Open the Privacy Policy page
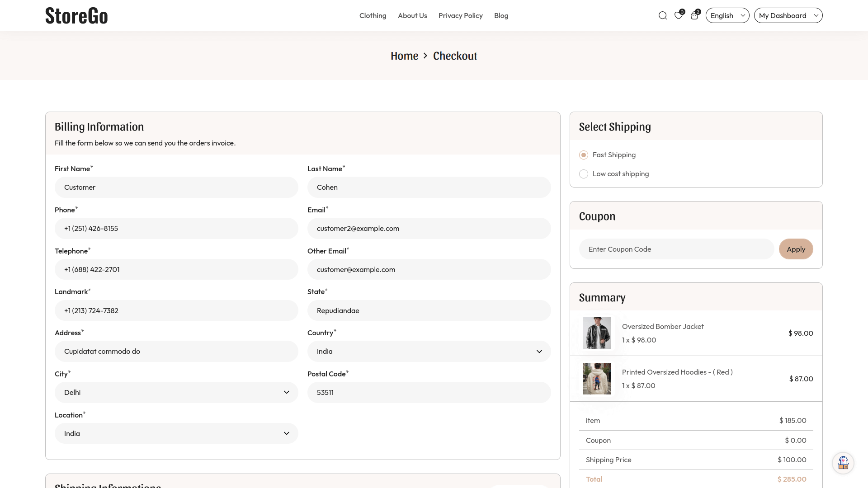 coord(460,16)
